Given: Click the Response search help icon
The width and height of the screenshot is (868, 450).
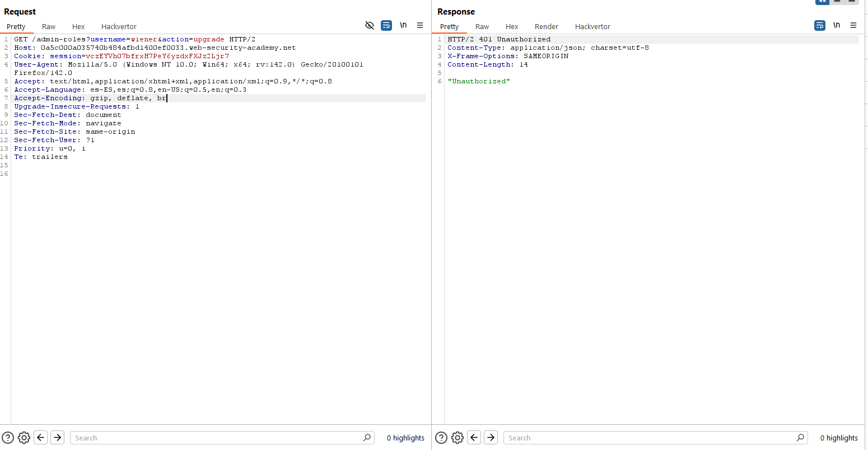Looking at the screenshot, I should click(x=441, y=438).
